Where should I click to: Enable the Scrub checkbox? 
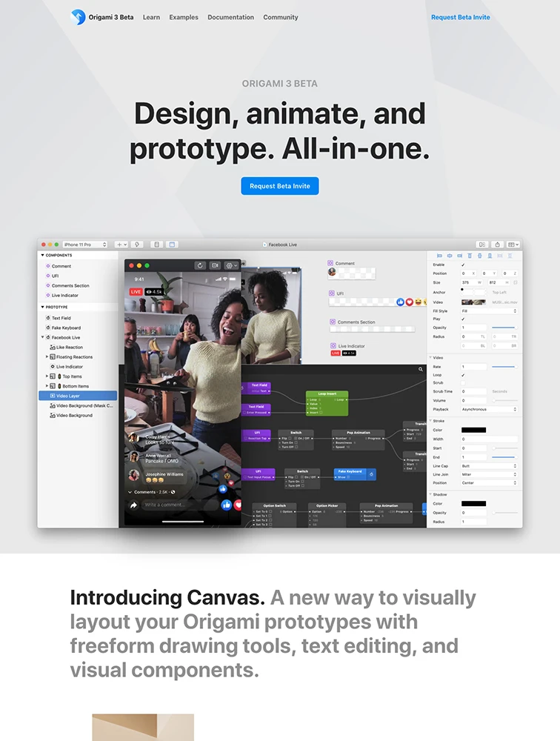point(463,383)
